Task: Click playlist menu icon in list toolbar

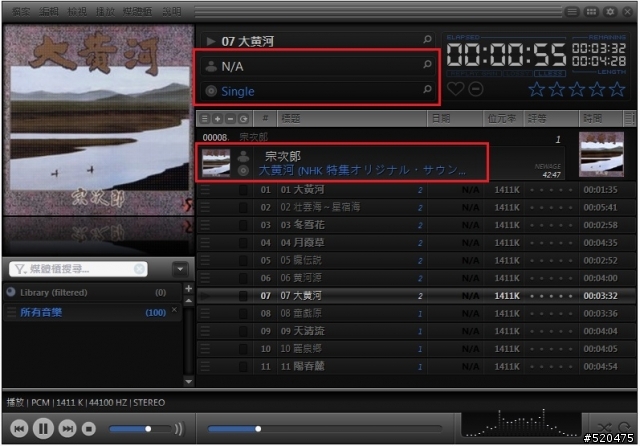Action: [x=205, y=119]
